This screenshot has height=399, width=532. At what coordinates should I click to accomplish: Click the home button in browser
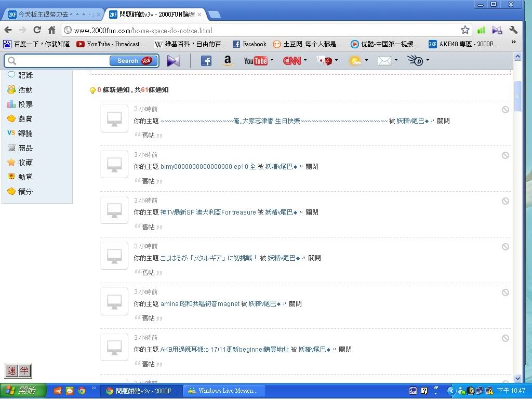(51, 30)
